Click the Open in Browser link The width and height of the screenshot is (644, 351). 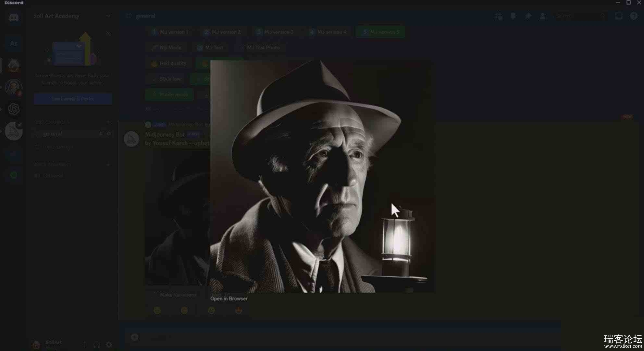229,299
